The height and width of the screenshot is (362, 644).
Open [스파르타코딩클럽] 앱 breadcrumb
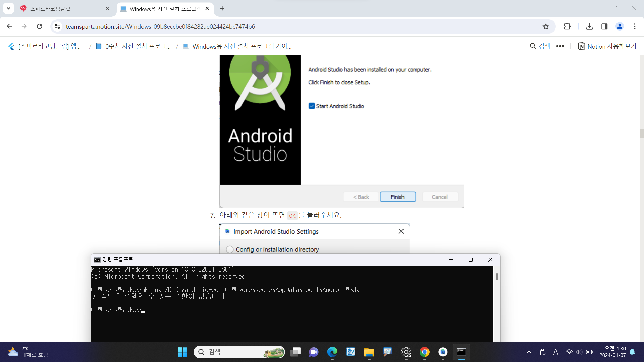tap(45, 46)
